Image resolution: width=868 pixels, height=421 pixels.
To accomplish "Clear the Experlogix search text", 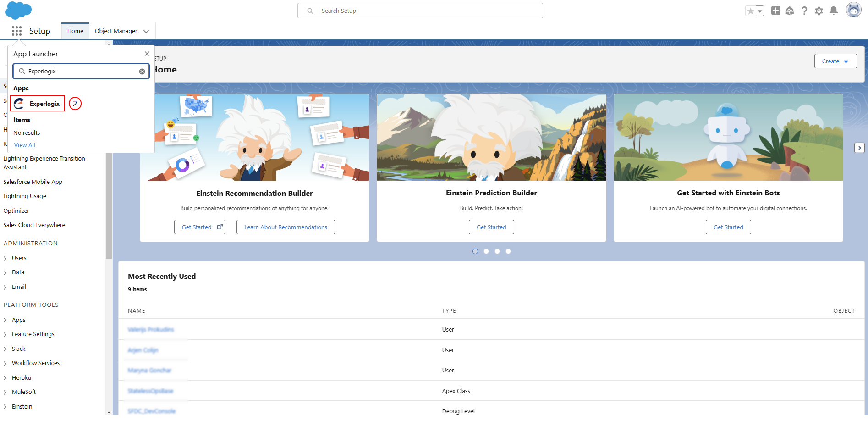I will (x=142, y=72).
